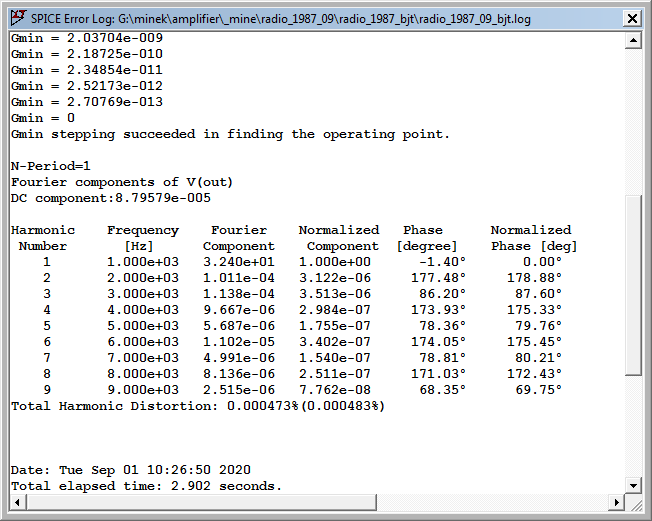The height and width of the screenshot is (521, 652).
Task: Click frequency value 1.000e+03
Action: pos(143,262)
